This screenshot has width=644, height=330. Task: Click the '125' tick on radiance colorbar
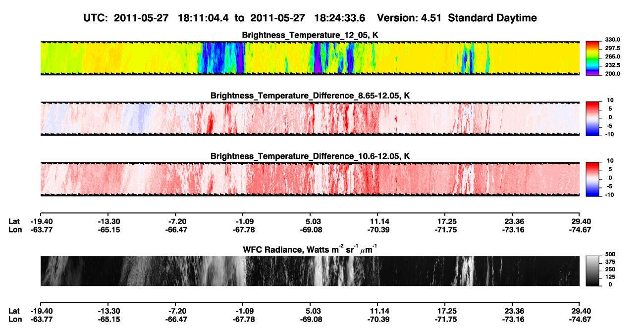(x=610, y=277)
